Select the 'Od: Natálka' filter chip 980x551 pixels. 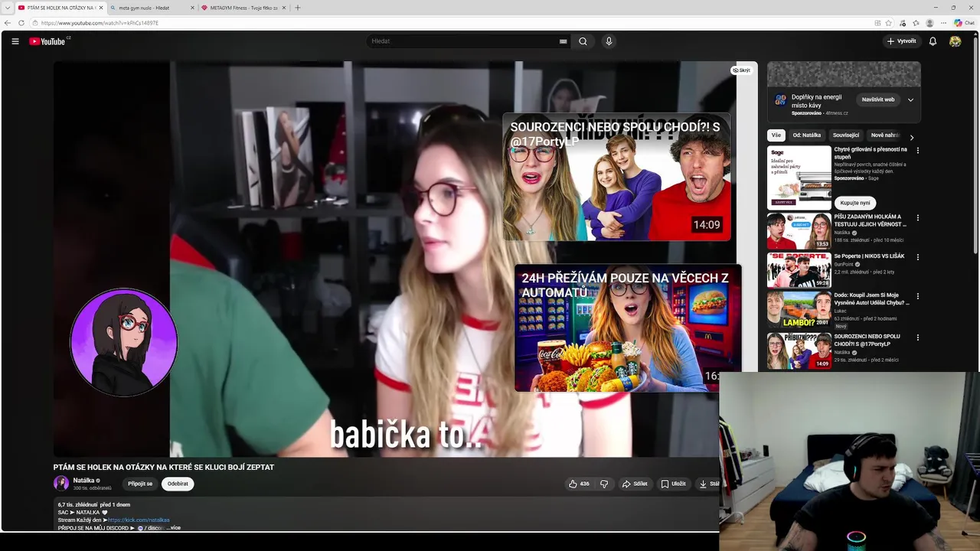pyautogui.click(x=807, y=135)
